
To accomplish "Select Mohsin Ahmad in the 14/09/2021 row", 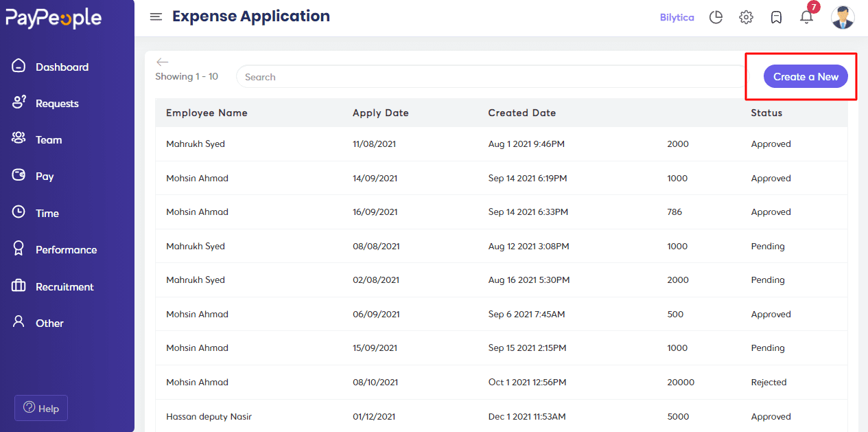I will click(197, 178).
